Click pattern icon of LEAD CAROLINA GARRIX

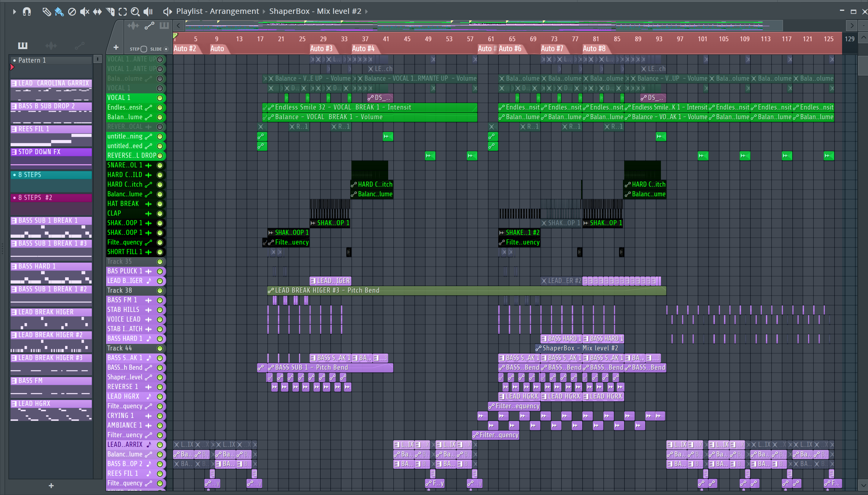point(14,83)
